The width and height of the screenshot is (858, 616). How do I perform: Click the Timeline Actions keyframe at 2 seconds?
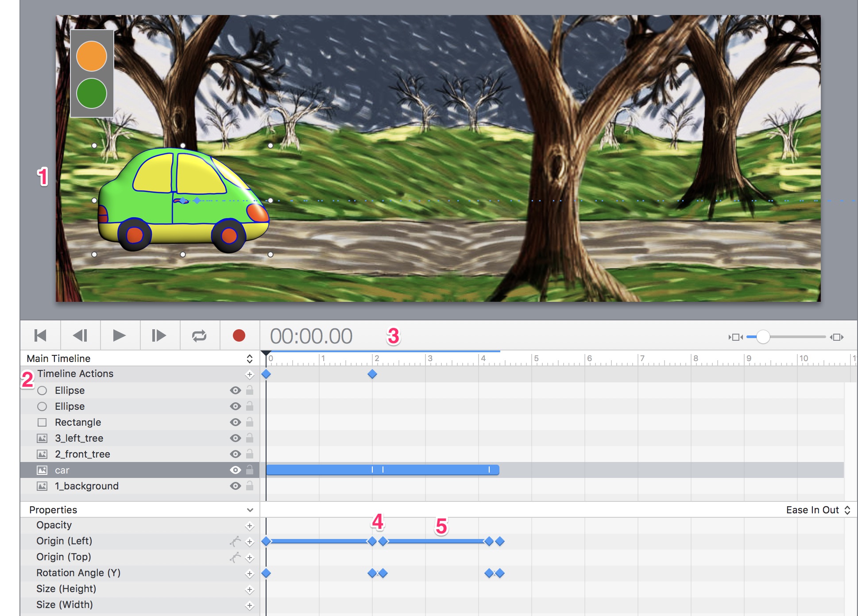[x=372, y=374]
